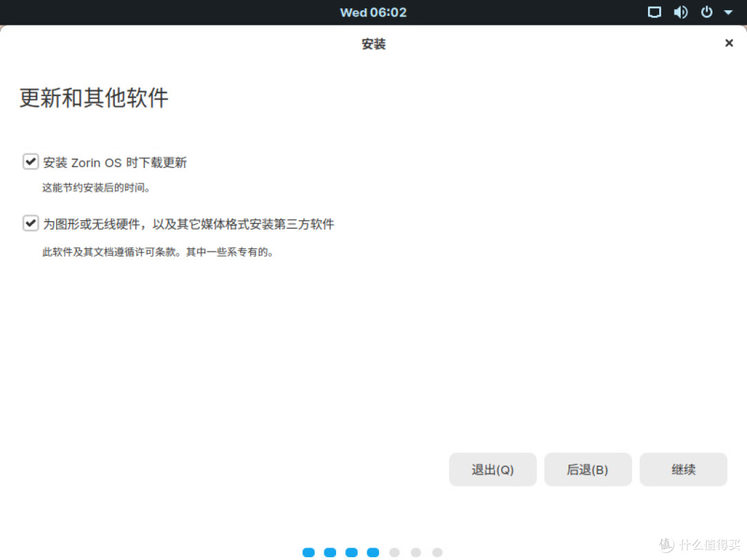Viewport: 747px width, 560px height.
Task: Click the fifth gray progress dot
Action: 394,552
